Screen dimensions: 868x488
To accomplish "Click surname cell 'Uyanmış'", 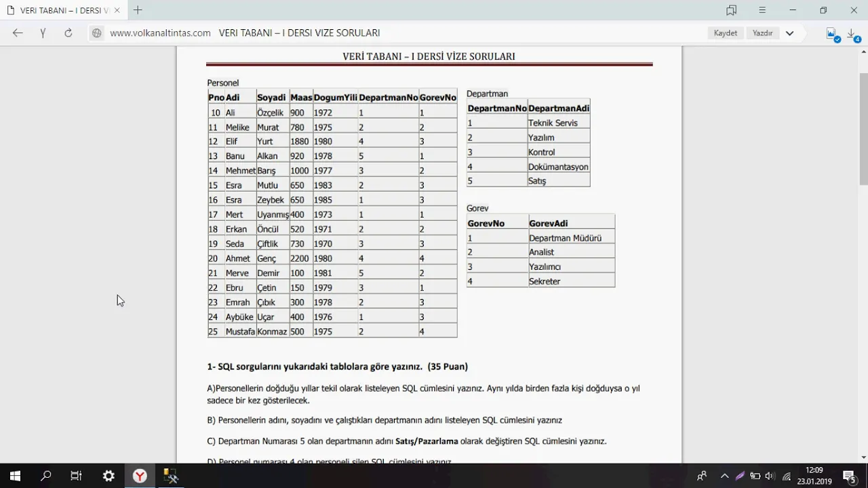I will point(273,215).
